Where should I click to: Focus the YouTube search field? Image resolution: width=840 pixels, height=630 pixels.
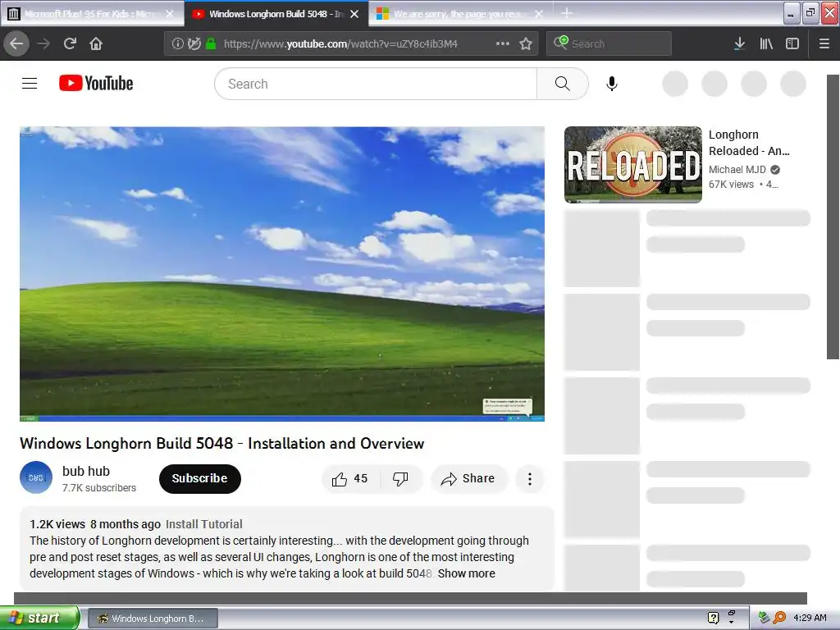(x=376, y=84)
